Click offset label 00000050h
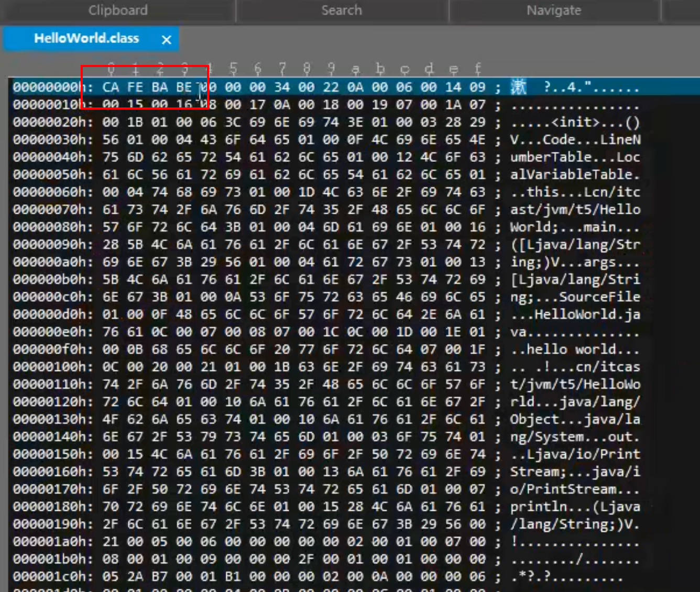 point(53,174)
